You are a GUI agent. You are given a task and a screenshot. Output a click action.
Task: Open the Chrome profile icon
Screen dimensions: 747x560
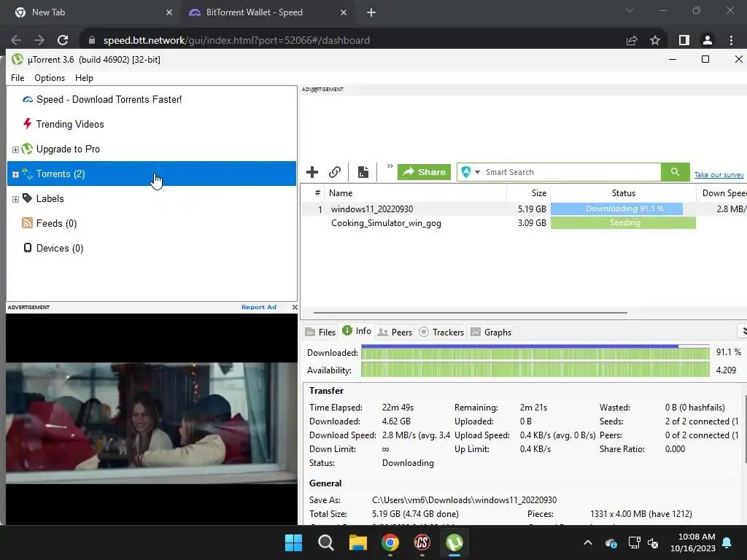tap(708, 40)
